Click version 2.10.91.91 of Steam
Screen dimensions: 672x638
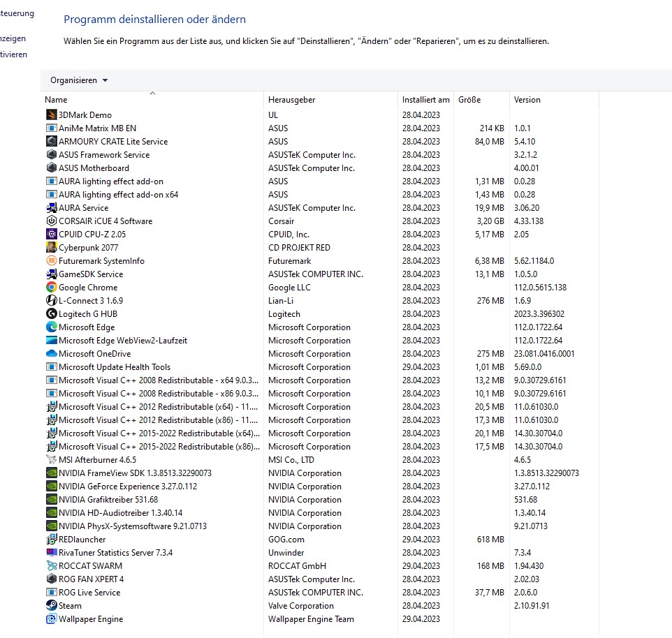coord(532,606)
